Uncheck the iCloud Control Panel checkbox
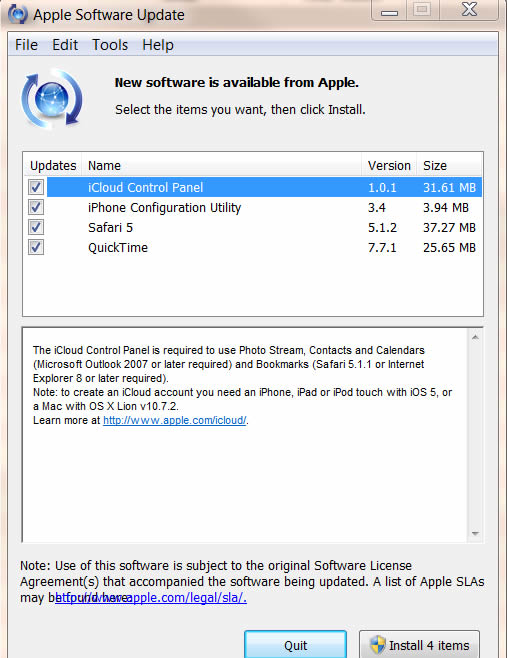Image resolution: width=507 pixels, height=658 pixels. [36, 187]
